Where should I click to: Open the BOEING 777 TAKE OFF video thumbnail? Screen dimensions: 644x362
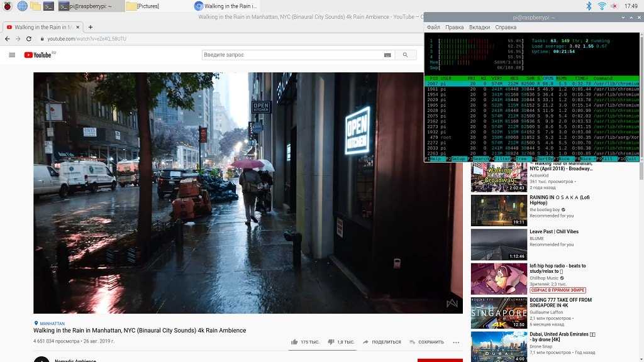pyautogui.click(x=499, y=313)
